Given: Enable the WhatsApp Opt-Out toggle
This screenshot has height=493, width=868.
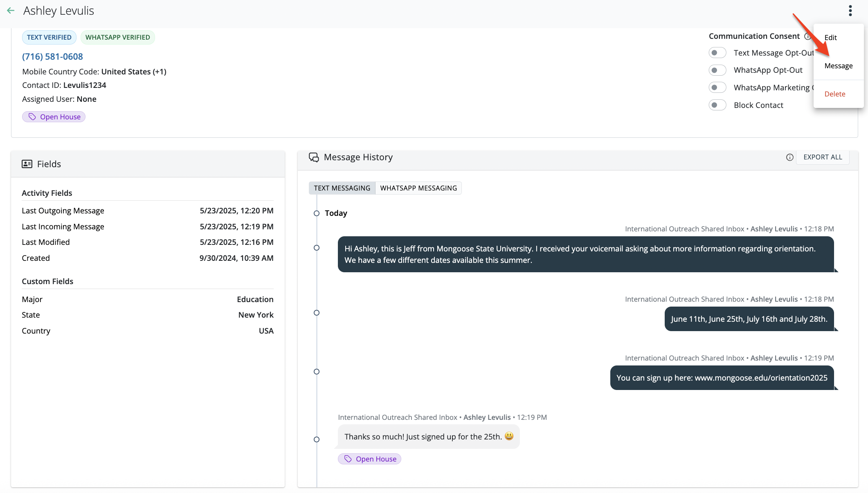Looking at the screenshot, I should click(x=717, y=70).
